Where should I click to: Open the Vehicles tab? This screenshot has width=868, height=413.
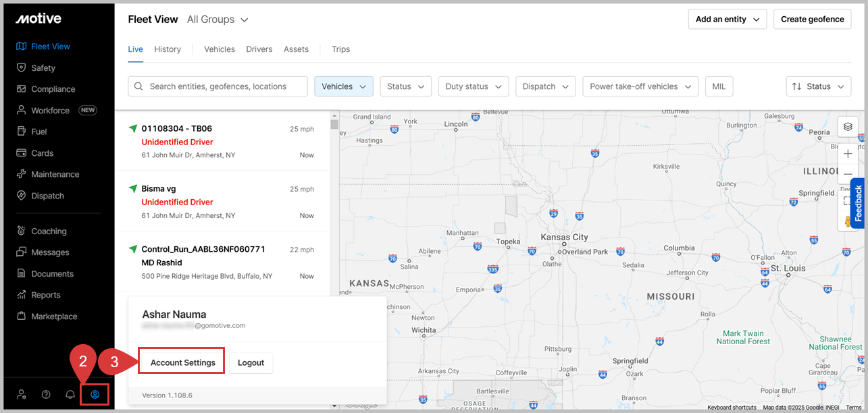pos(220,49)
